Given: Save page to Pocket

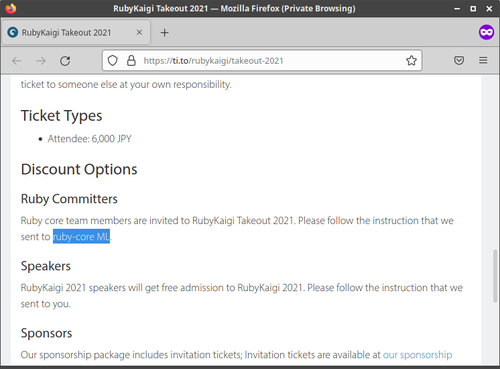Looking at the screenshot, I should 459,60.
